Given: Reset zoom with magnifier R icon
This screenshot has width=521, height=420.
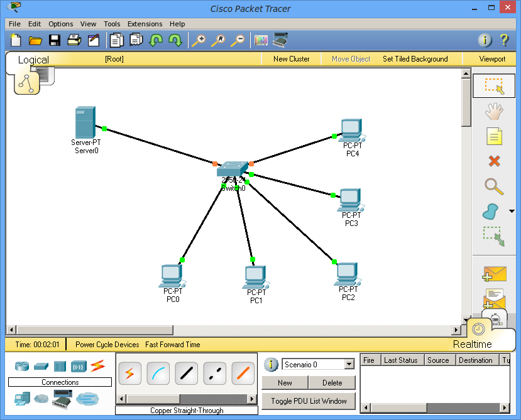Looking at the screenshot, I should [218, 41].
